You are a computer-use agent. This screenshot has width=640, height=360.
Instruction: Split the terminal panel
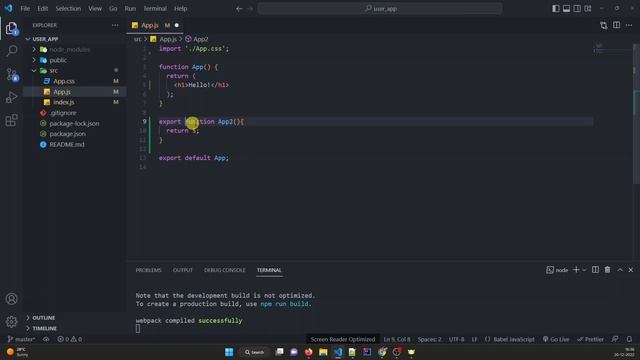[x=596, y=270]
